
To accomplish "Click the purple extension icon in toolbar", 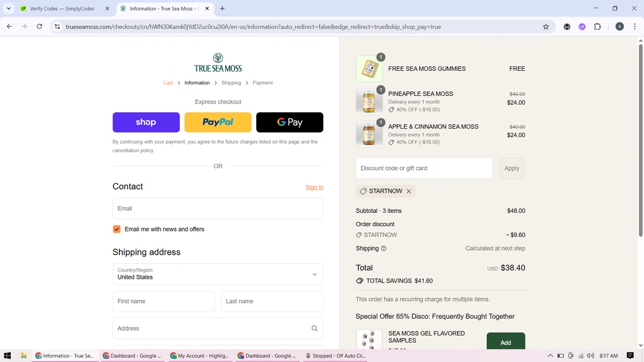I will click(x=582, y=27).
